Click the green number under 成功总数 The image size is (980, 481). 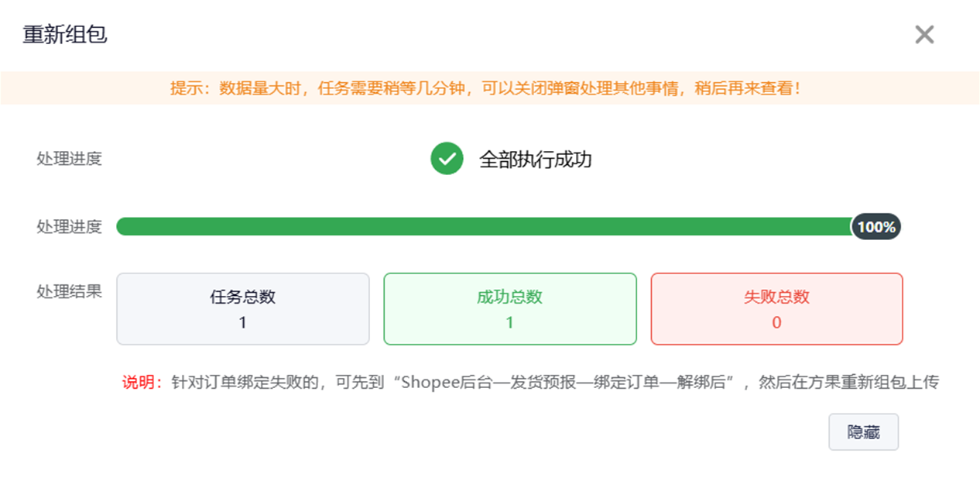click(509, 323)
